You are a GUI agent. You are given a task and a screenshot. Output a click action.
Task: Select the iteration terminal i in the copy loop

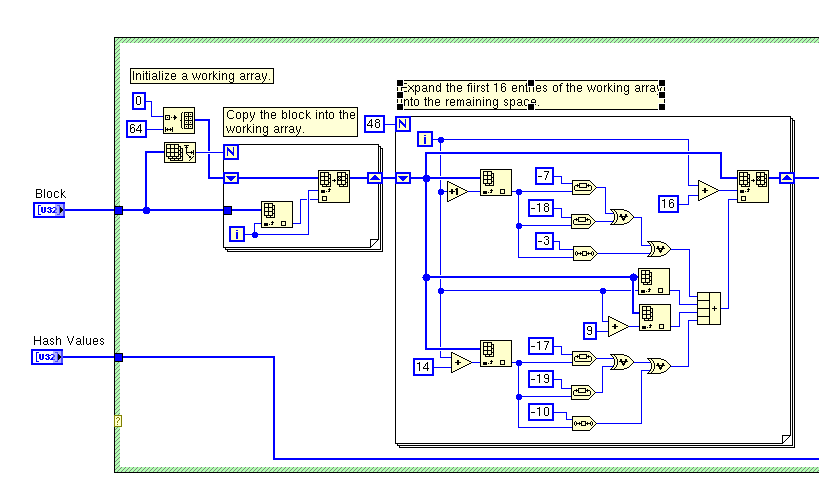(237, 234)
